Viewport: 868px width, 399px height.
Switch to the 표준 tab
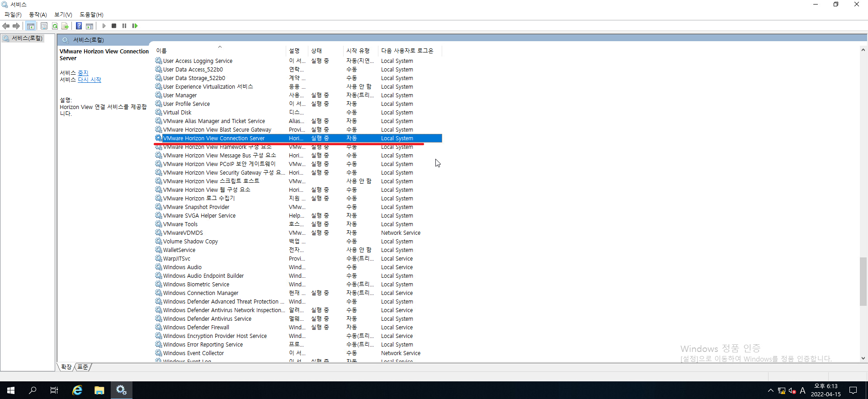point(83,367)
